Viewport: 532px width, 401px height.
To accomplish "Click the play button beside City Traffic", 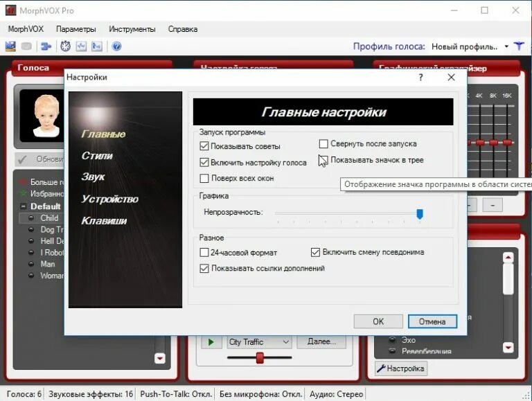I will coord(211,341).
